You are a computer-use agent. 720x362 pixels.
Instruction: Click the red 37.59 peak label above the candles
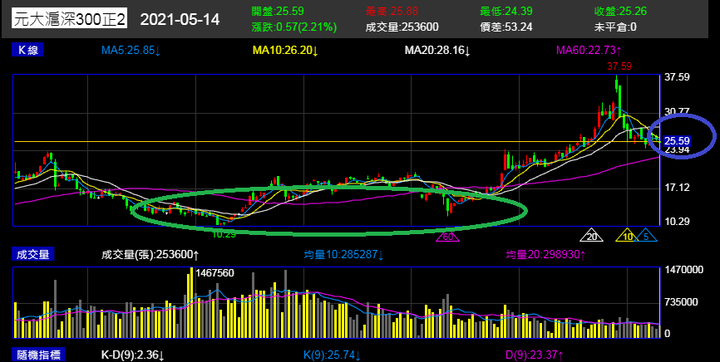pyautogui.click(x=619, y=66)
